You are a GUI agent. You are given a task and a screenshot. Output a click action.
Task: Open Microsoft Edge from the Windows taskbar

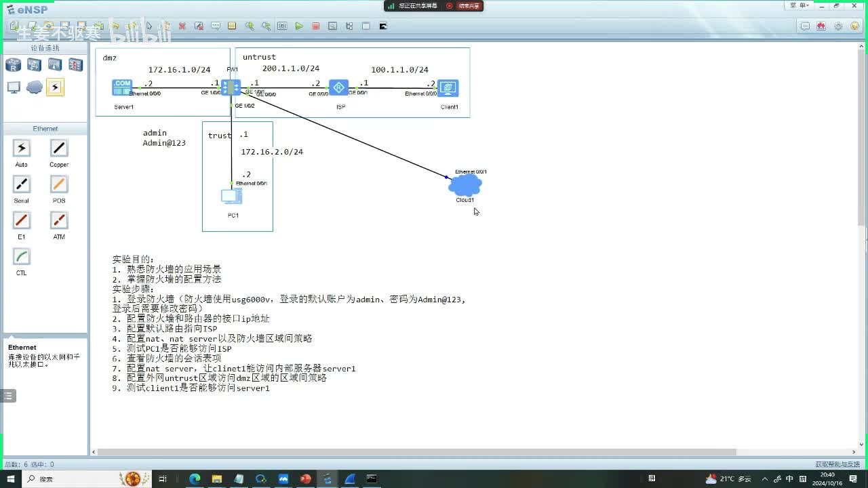[x=195, y=479]
